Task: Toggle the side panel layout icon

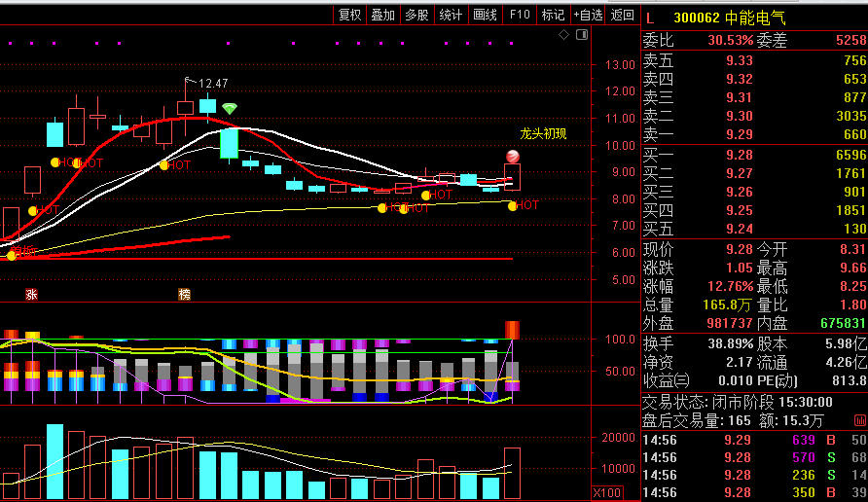Action: [581, 35]
